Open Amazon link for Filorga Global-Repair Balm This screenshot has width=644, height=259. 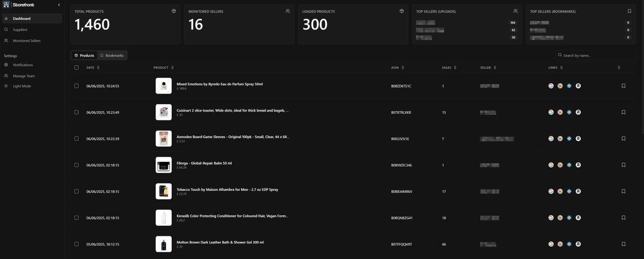[578, 165]
